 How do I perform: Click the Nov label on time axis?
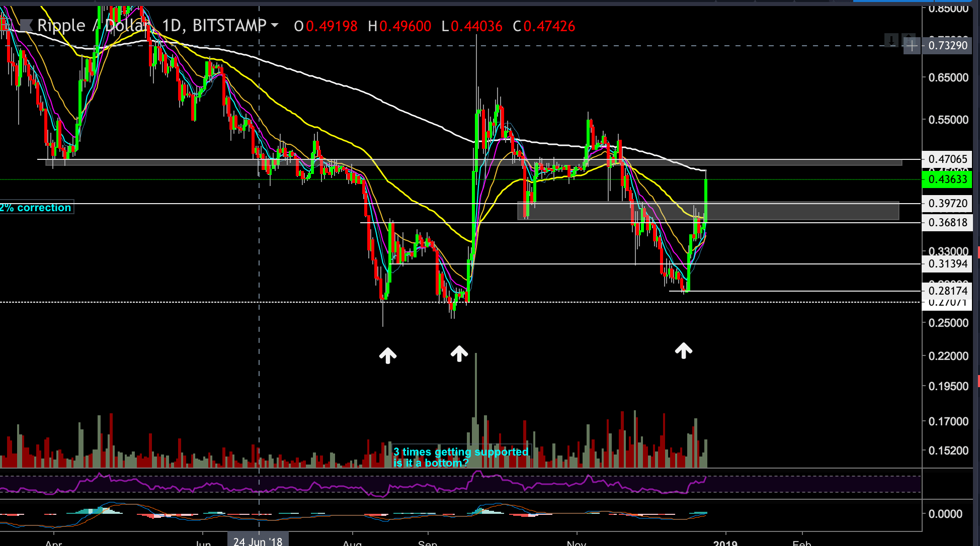(x=577, y=543)
